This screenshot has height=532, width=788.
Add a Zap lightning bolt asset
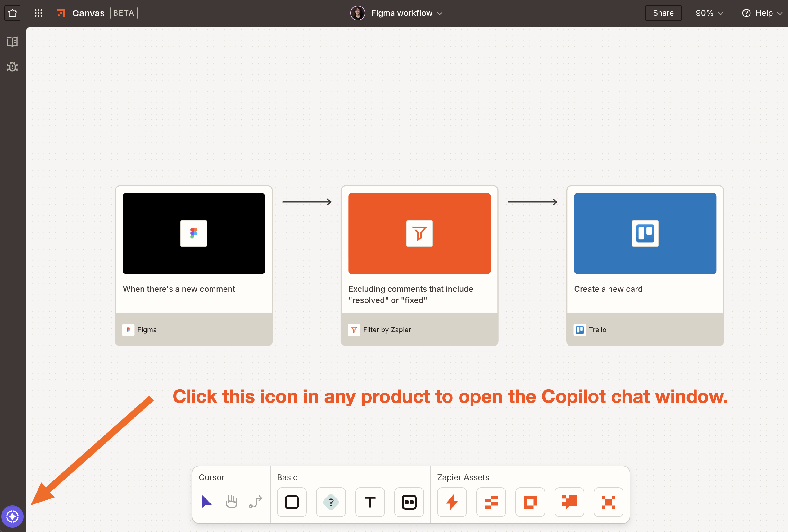(452, 502)
